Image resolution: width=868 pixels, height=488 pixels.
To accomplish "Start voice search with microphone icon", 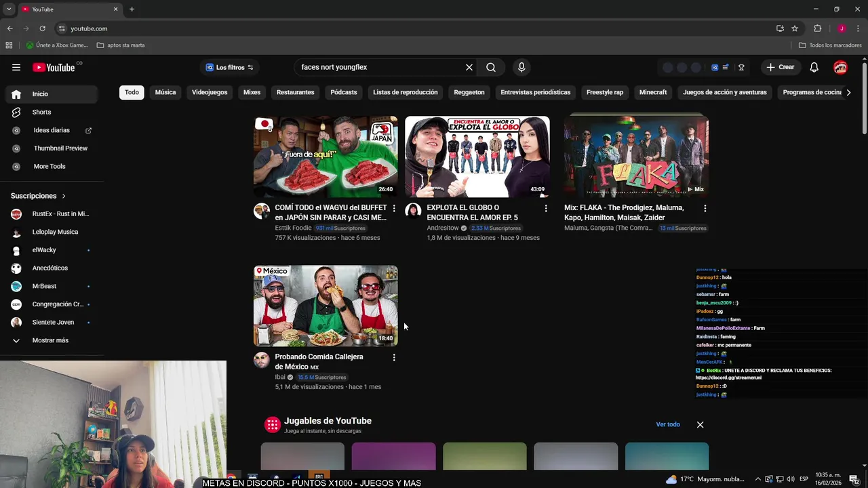I will pos(521,67).
